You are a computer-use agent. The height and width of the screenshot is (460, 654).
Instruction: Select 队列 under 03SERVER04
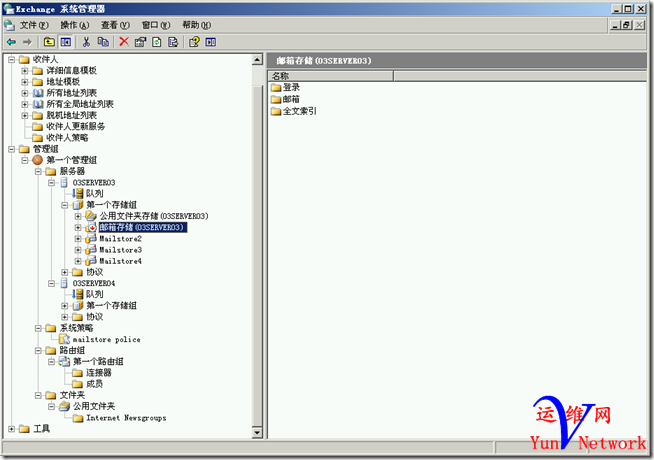(94, 294)
